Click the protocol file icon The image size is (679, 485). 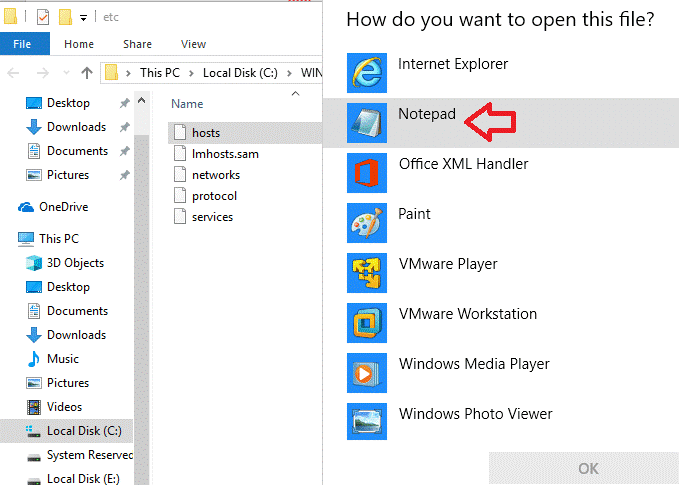[180, 195]
